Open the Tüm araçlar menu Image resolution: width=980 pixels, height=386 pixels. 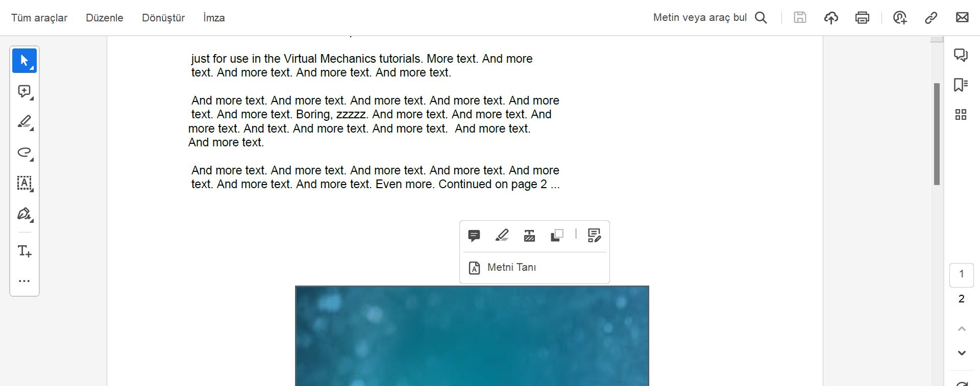(x=39, y=18)
